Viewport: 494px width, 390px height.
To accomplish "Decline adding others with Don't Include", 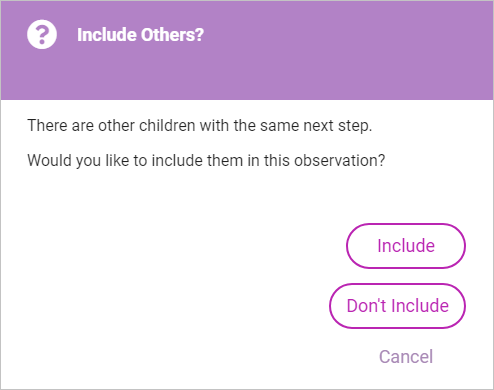I will (397, 306).
